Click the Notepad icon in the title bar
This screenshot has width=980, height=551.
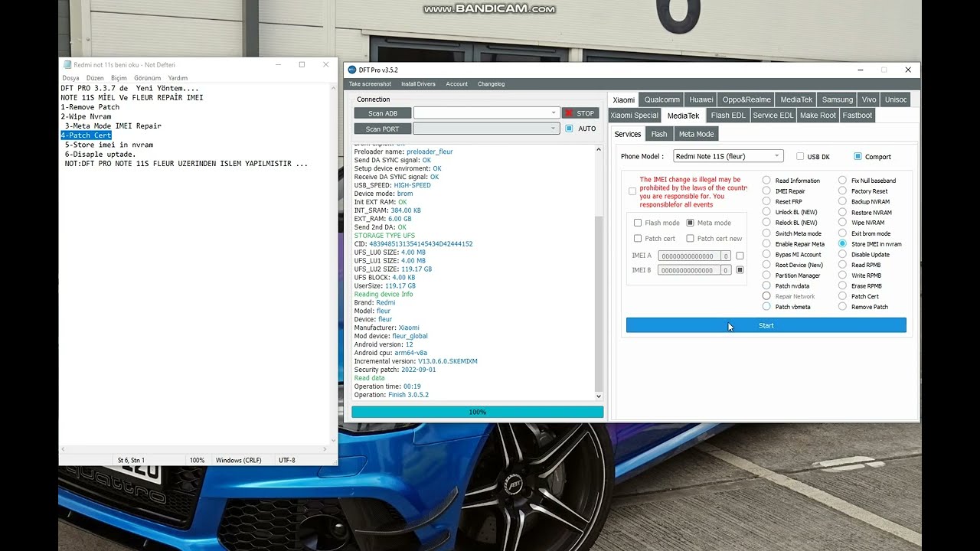pyautogui.click(x=67, y=65)
